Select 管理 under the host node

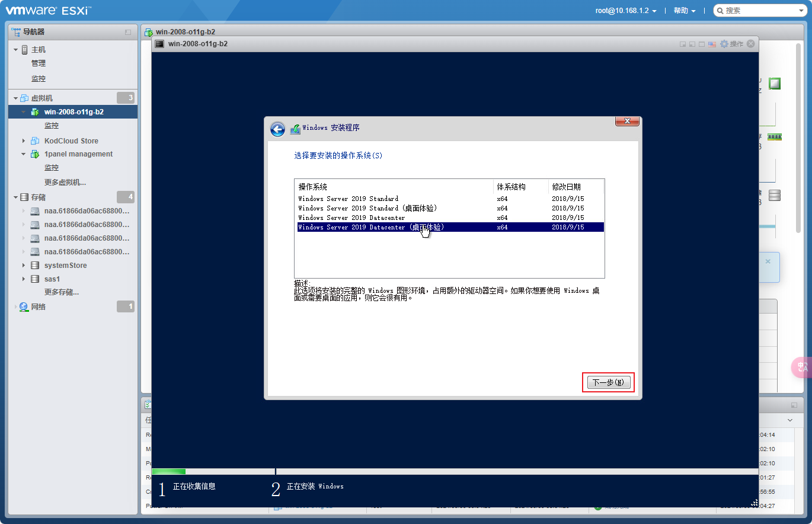point(39,63)
